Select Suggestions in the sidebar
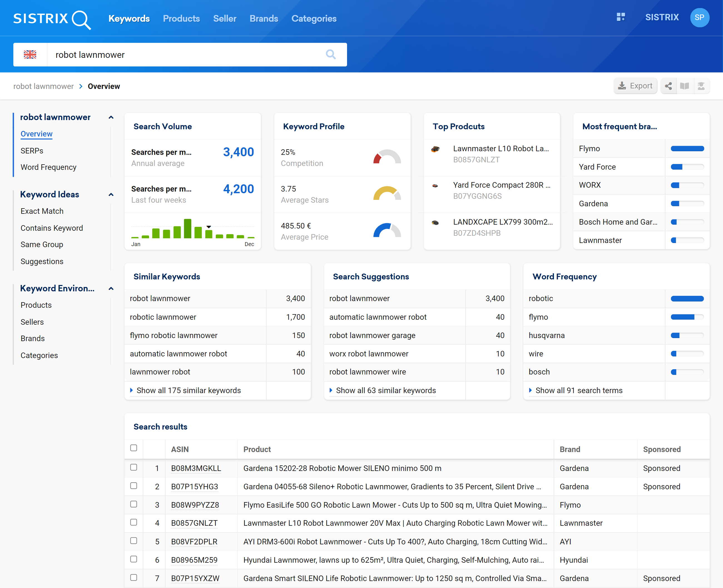The height and width of the screenshot is (588, 723). point(42,262)
